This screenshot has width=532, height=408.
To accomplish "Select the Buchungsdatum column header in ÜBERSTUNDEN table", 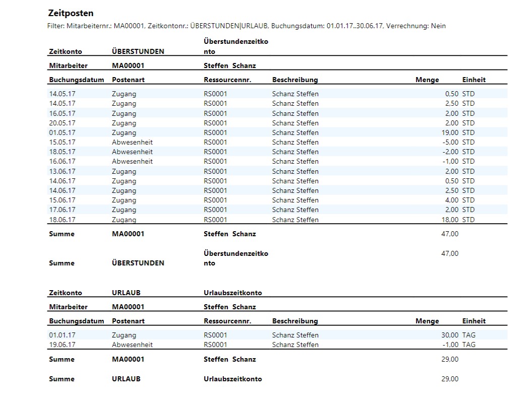I will (76, 80).
